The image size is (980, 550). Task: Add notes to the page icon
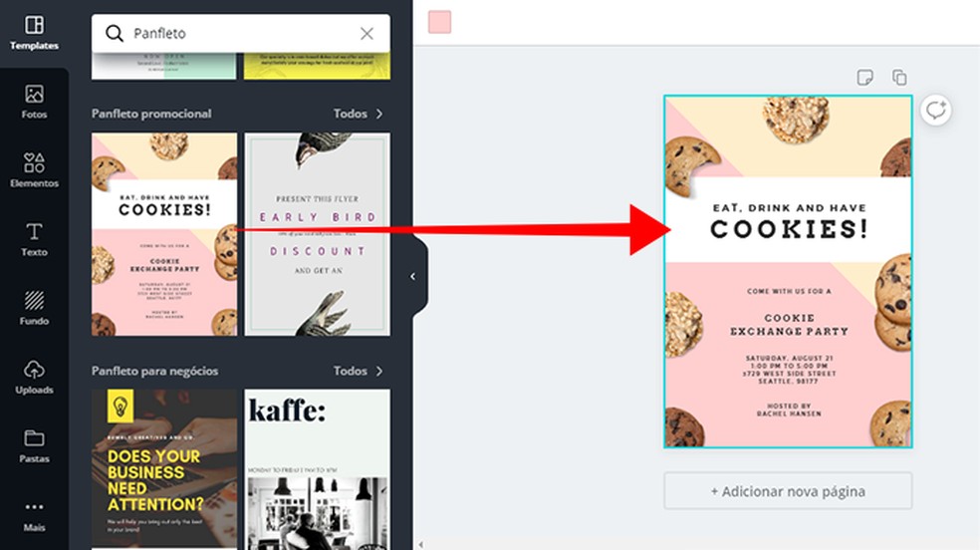pos(865,78)
